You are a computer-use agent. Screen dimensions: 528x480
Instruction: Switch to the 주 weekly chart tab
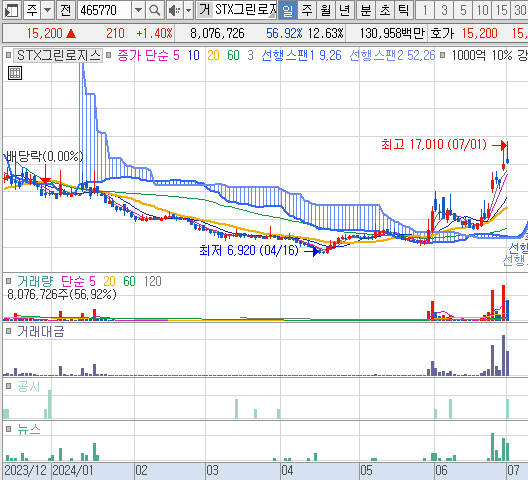point(307,10)
